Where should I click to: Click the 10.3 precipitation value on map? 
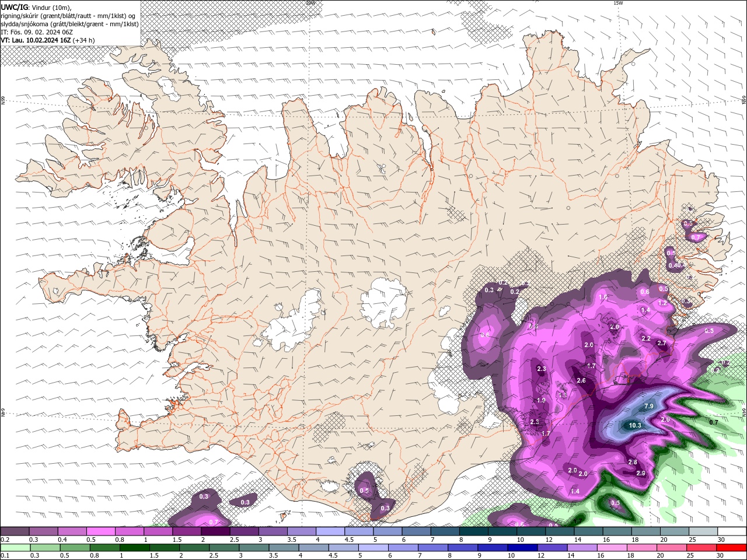click(x=635, y=425)
